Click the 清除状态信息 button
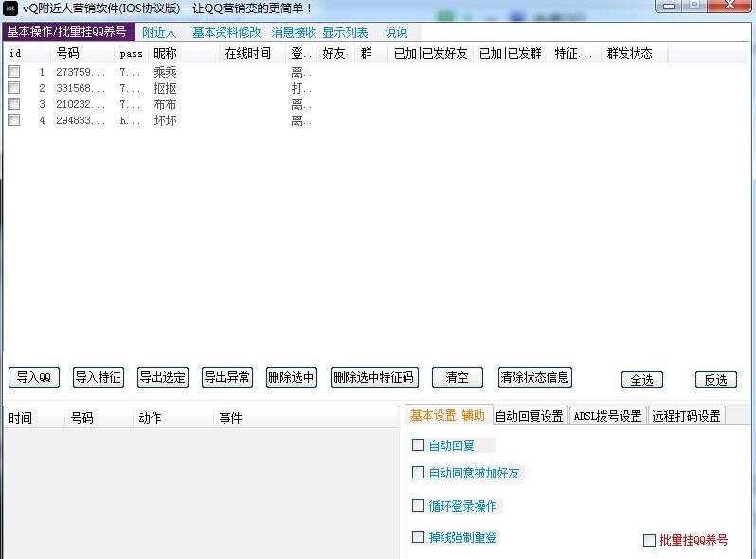Image resolution: width=756 pixels, height=559 pixels. coord(534,377)
